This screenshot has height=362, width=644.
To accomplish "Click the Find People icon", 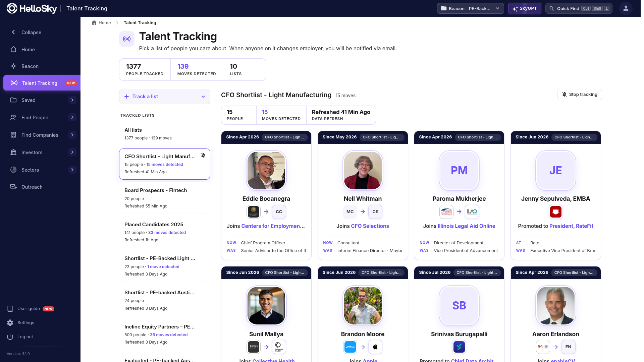I will [x=13, y=117].
